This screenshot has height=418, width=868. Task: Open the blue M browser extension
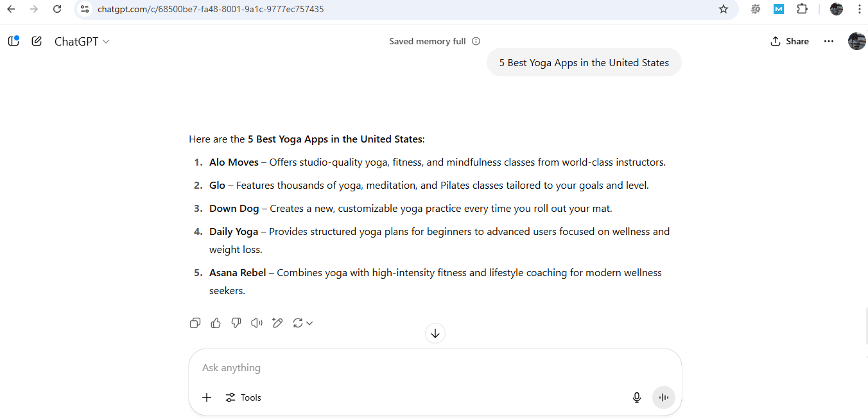point(779,9)
